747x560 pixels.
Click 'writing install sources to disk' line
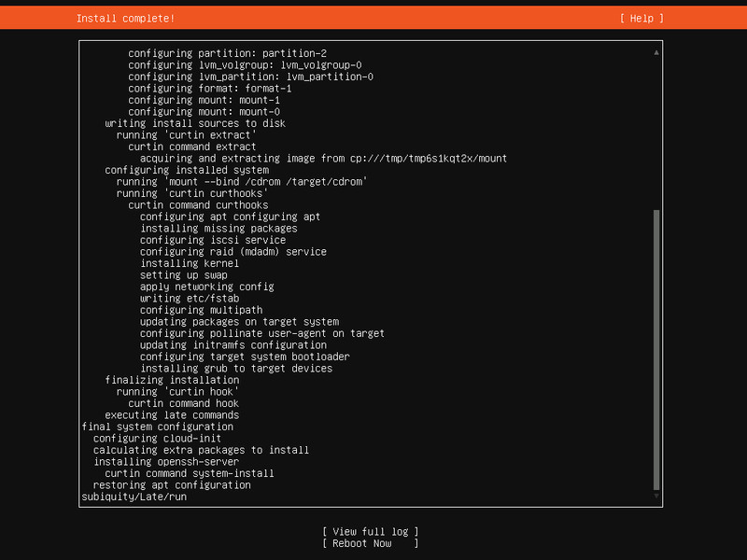pos(195,123)
